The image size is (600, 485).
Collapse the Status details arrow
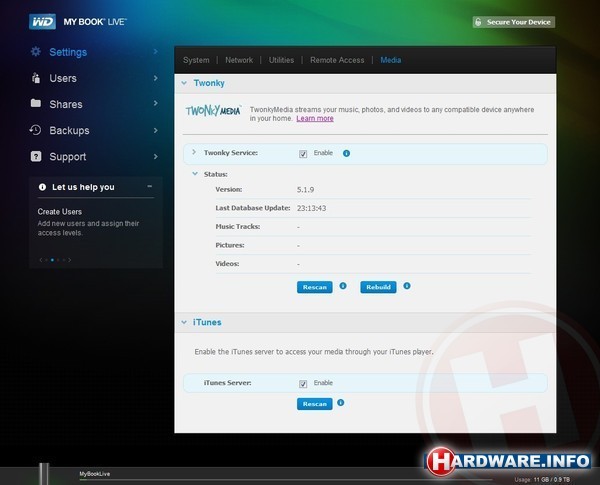click(x=194, y=173)
